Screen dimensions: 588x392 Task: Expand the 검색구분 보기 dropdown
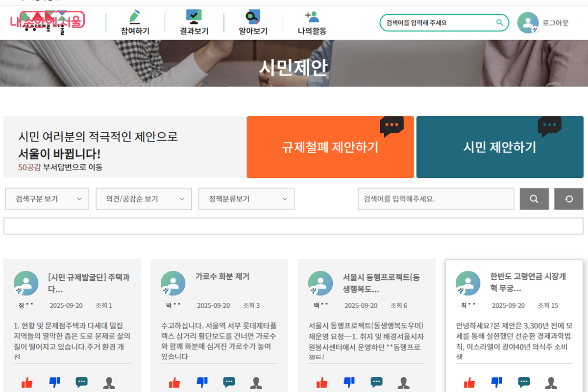(47, 199)
